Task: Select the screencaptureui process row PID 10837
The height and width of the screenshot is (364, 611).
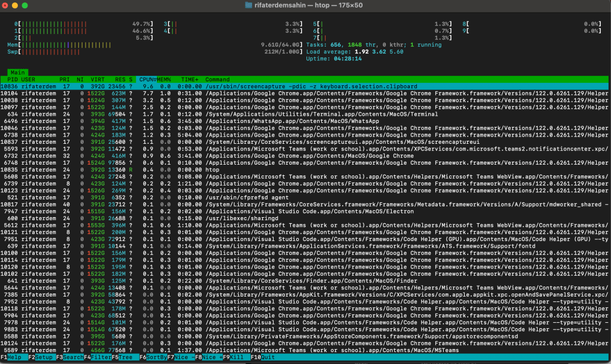Action: click(305, 142)
